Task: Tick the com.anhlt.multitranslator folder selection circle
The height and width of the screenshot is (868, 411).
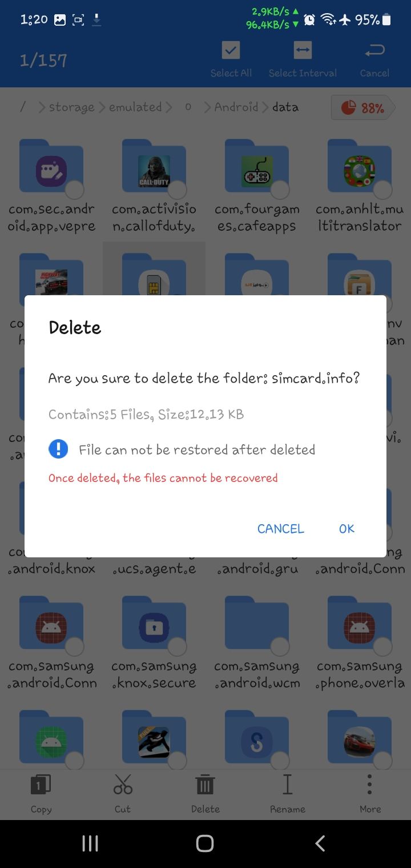Action: click(382, 189)
